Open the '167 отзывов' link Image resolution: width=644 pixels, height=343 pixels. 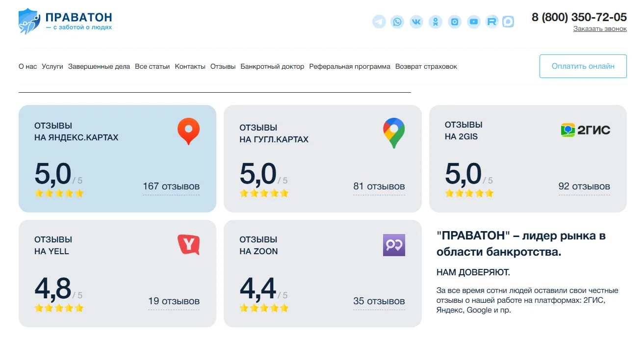click(x=171, y=186)
